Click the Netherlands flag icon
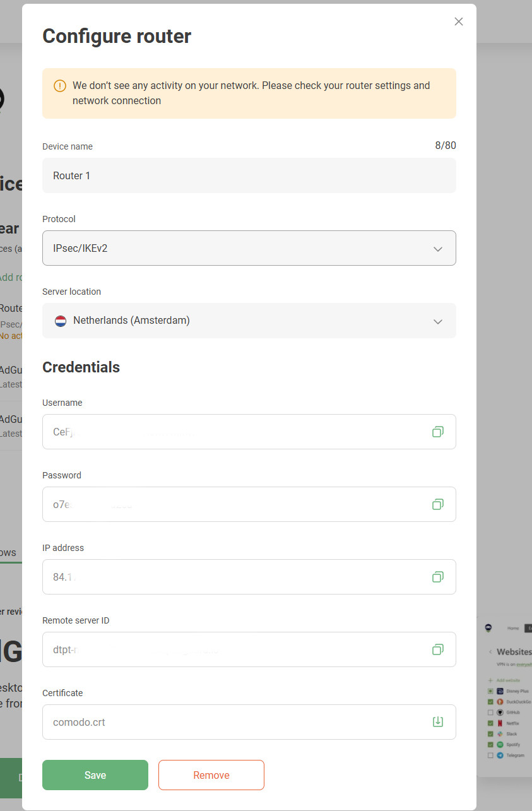Viewport: 532px width, 811px height. point(61,321)
